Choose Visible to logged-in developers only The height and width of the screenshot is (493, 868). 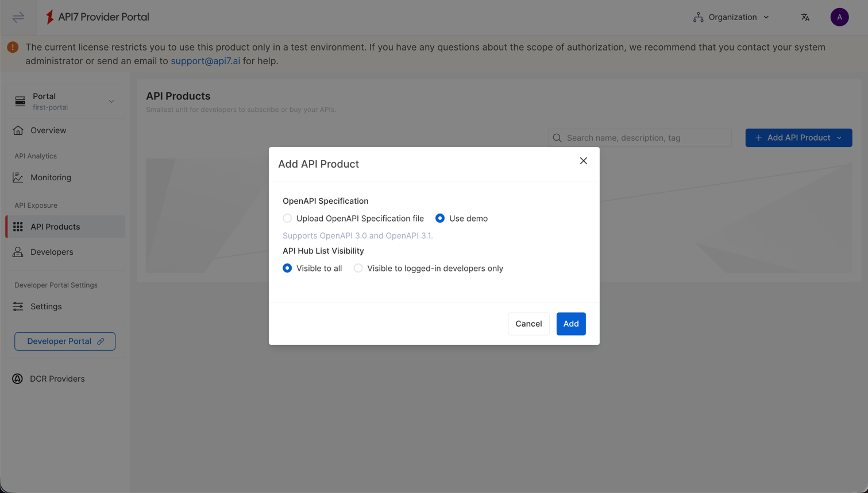click(x=358, y=267)
